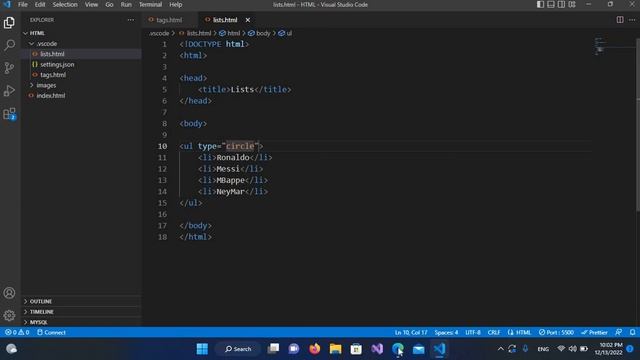
Task: Click UTF-8 encoding status item
Action: tap(473, 332)
